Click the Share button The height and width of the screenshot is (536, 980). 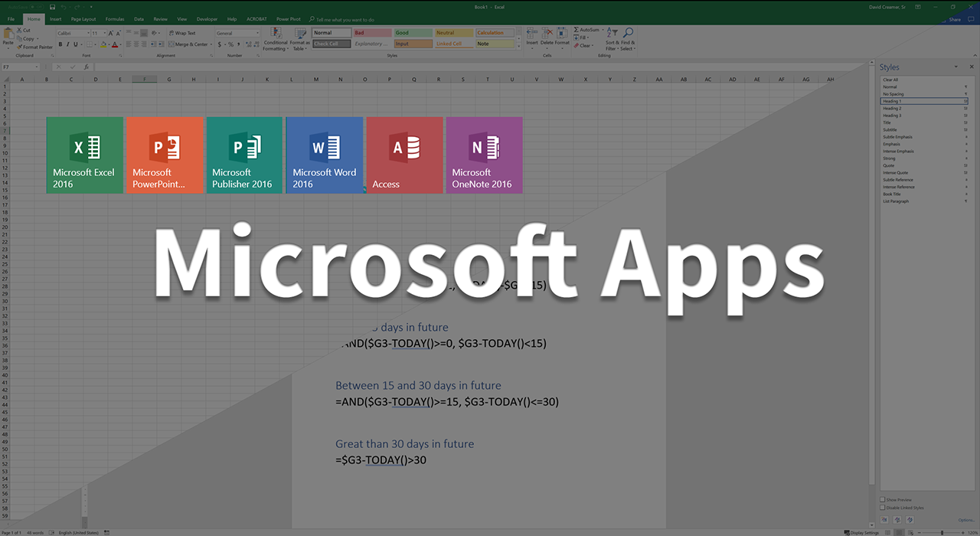(954, 20)
